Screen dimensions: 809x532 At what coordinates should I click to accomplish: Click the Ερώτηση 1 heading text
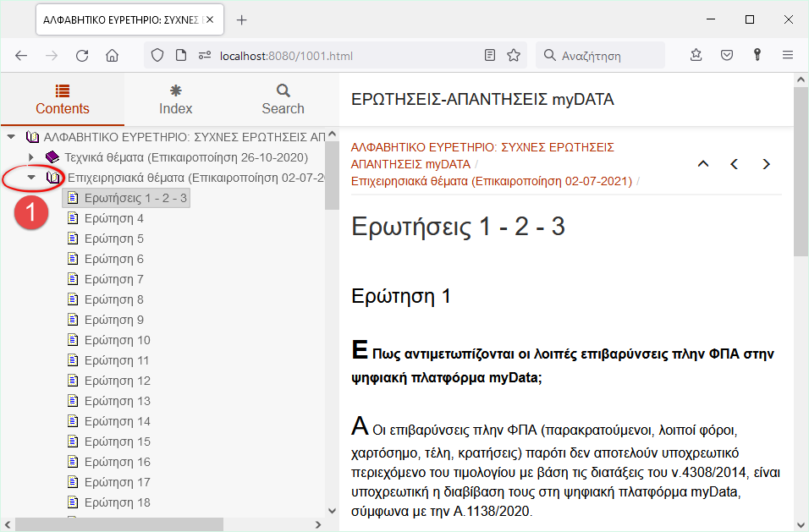coord(401,296)
